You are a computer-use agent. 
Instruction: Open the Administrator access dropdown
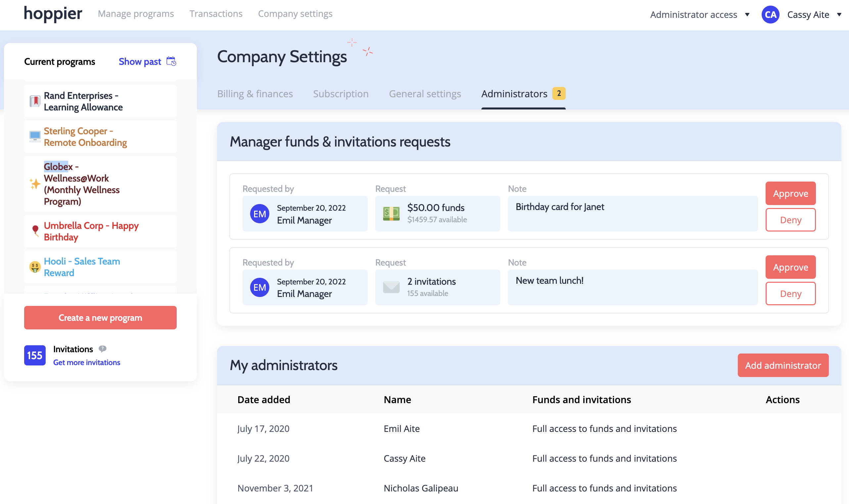point(700,15)
